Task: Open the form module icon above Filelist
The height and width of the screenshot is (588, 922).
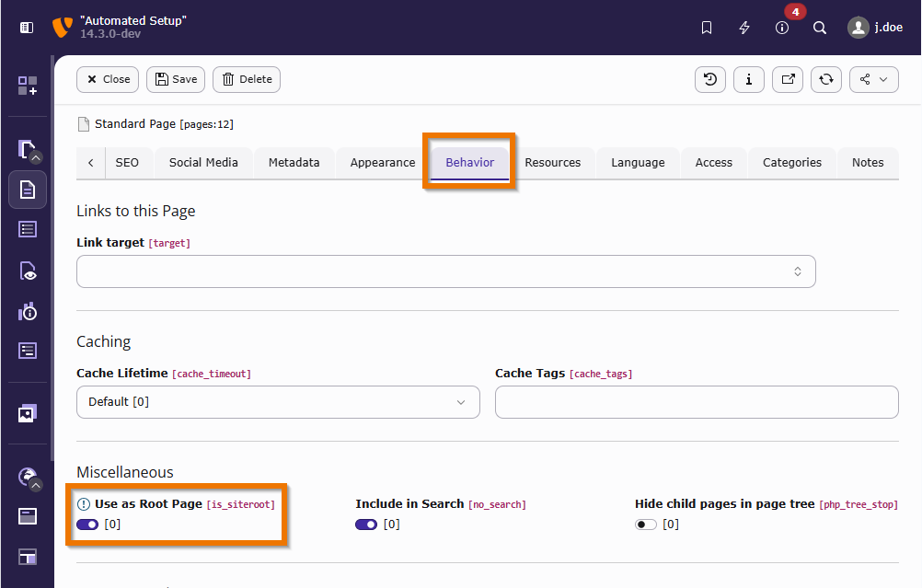Action: coord(28,351)
